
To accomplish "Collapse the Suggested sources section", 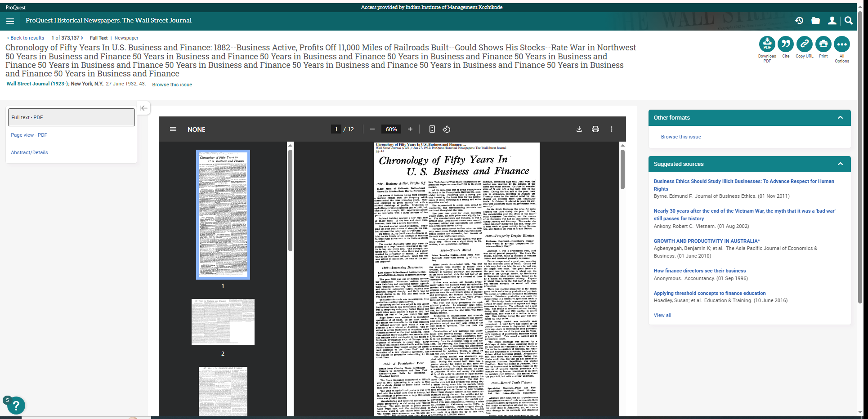I will 840,164.
